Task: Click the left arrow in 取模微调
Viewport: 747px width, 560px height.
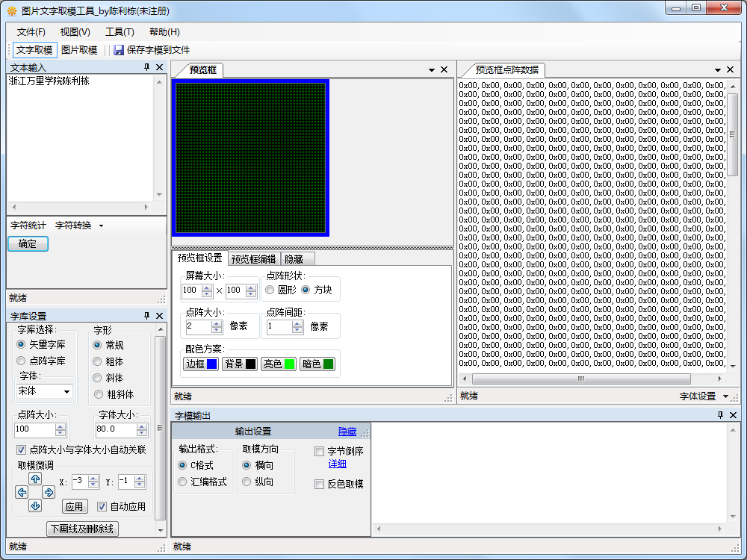Action: tap(22, 492)
